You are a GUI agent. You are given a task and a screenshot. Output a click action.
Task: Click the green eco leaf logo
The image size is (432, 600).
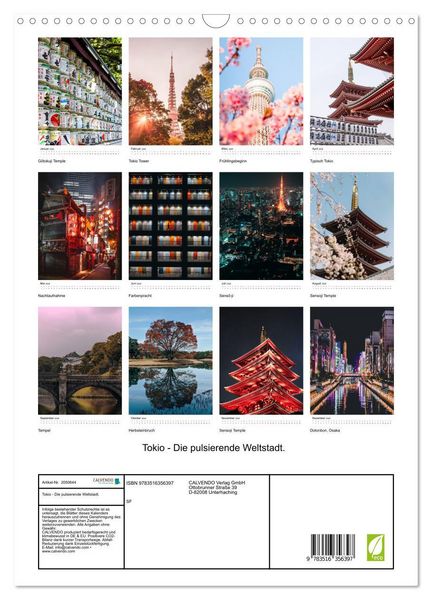point(375,548)
